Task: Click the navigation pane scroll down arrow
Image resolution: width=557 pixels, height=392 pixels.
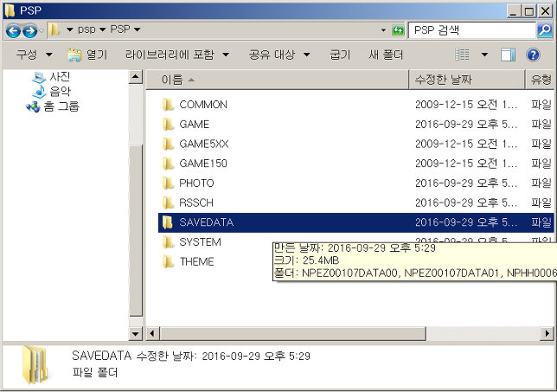Action: click(x=135, y=333)
